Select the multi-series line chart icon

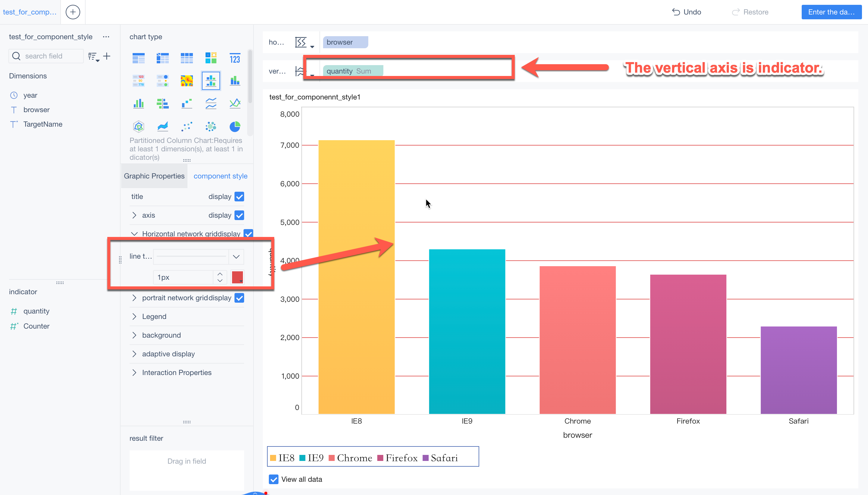211,103
